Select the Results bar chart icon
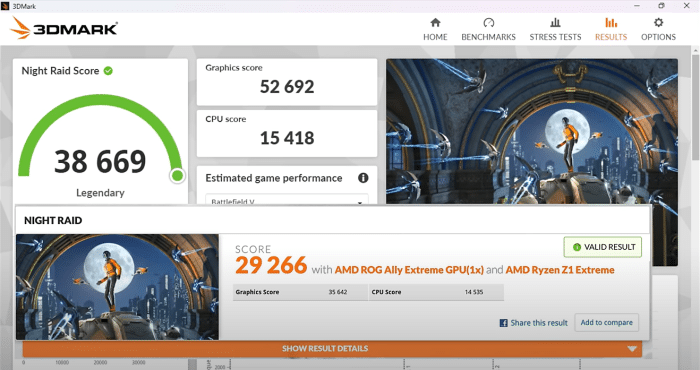The height and width of the screenshot is (370, 700). pos(611,23)
